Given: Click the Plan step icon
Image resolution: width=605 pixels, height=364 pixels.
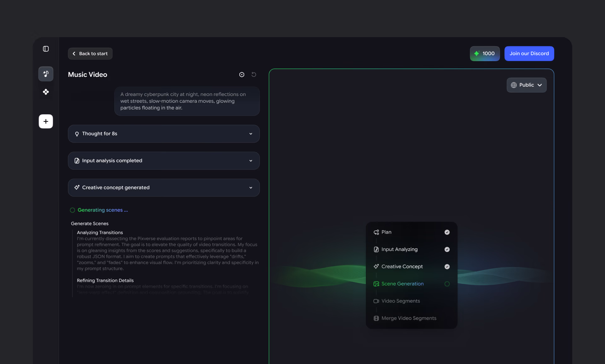Looking at the screenshot, I should pyautogui.click(x=376, y=232).
